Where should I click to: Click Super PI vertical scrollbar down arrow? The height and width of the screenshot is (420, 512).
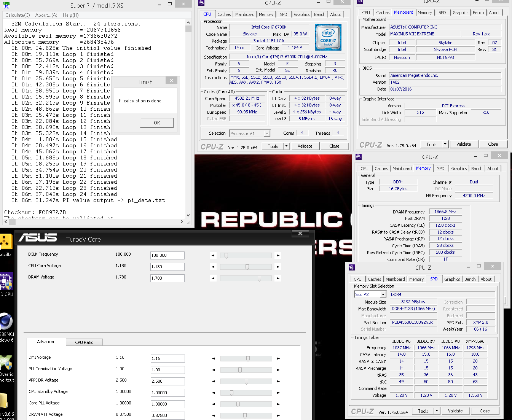[188, 215]
